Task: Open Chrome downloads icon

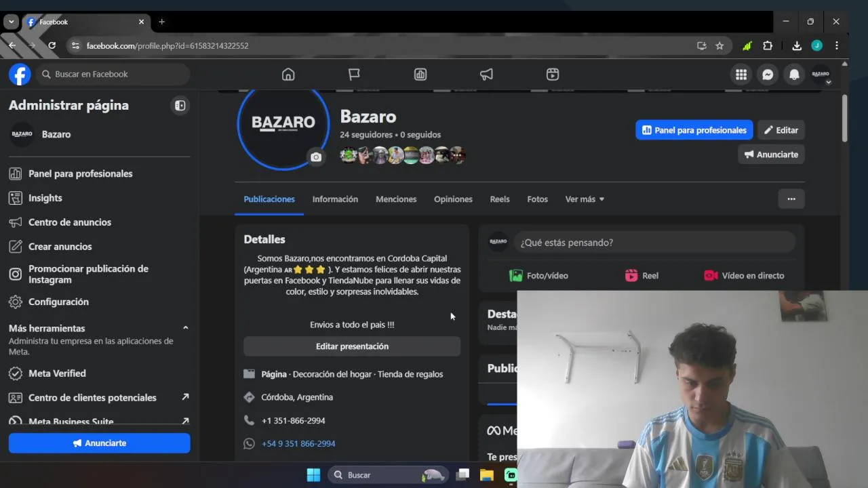Action: pyautogui.click(x=797, y=45)
